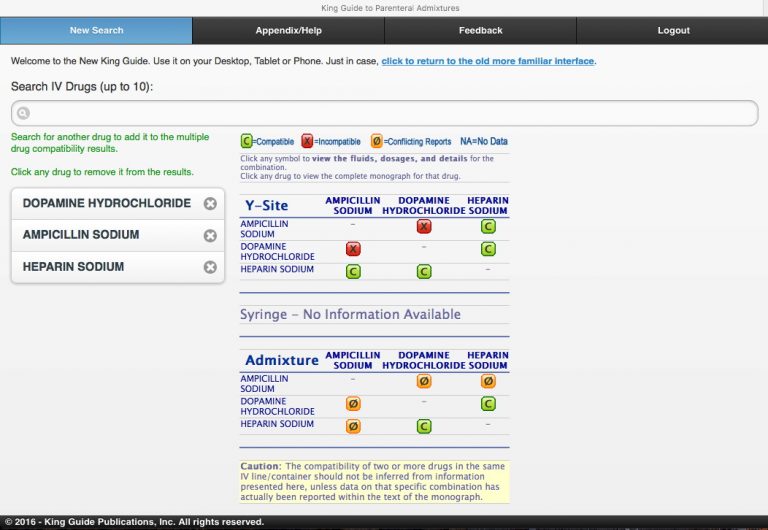This screenshot has height=530, width=768.
Task: Open Y-Site Ampicillin row Heparin compatible symbol
Action: 488,226
